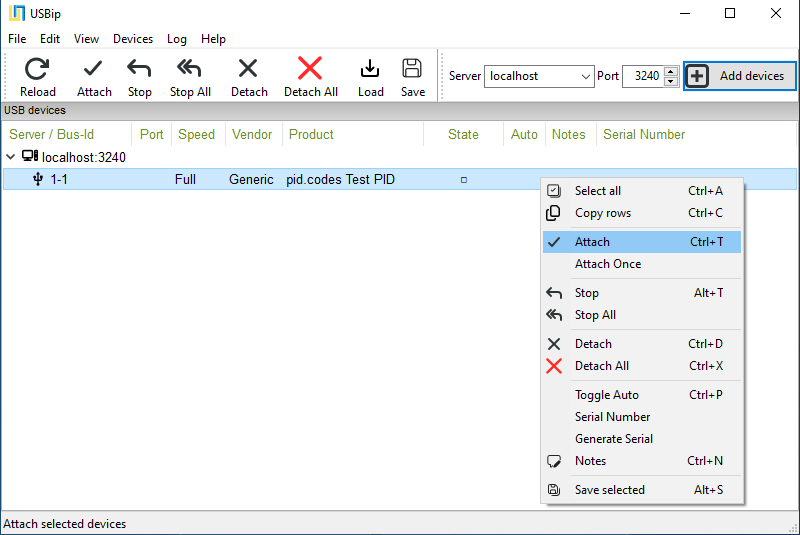Choose Attach Once in context menu
The height and width of the screenshot is (535, 800).
[x=642, y=264]
